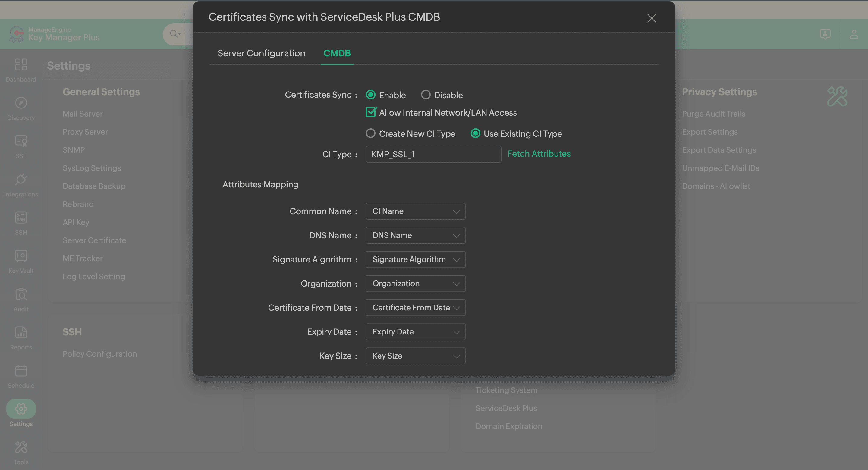Enable Certificates Sync
This screenshot has height=470, width=868.
point(371,95)
